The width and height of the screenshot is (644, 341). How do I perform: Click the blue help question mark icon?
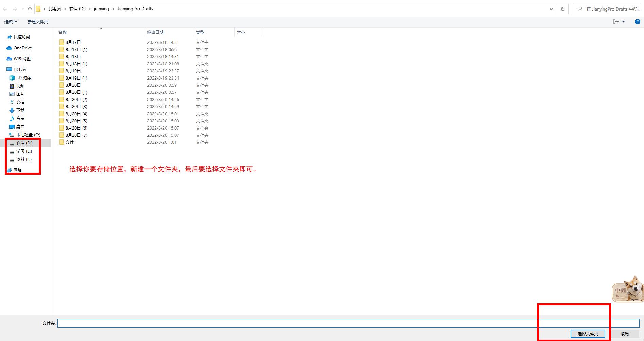638,22
